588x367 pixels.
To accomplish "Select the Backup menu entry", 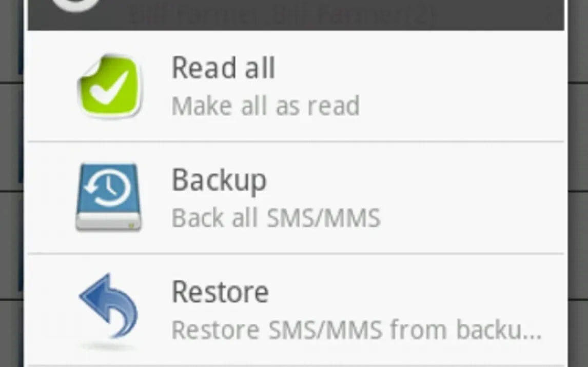I will coord(296,197).
